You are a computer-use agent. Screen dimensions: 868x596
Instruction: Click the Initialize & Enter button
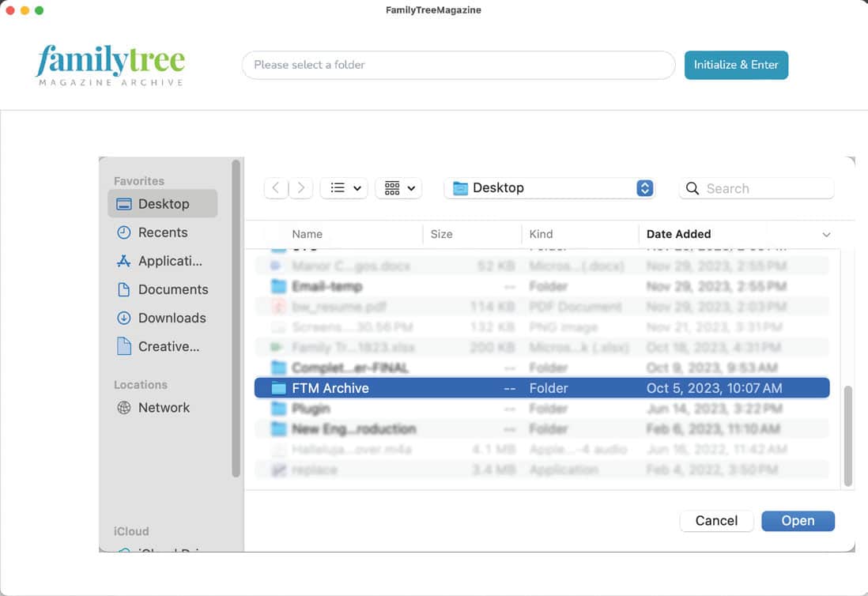[x=736, y=65]
